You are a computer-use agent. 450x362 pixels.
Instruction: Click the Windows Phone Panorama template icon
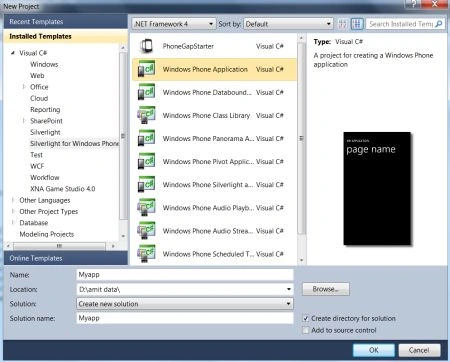coord(146,138)
